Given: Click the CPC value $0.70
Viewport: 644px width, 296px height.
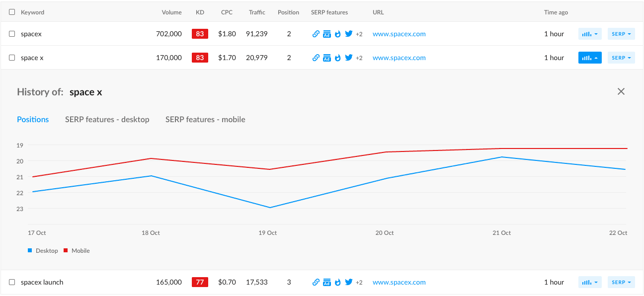Looking at the screenshot, I should (x=227, y=282).
